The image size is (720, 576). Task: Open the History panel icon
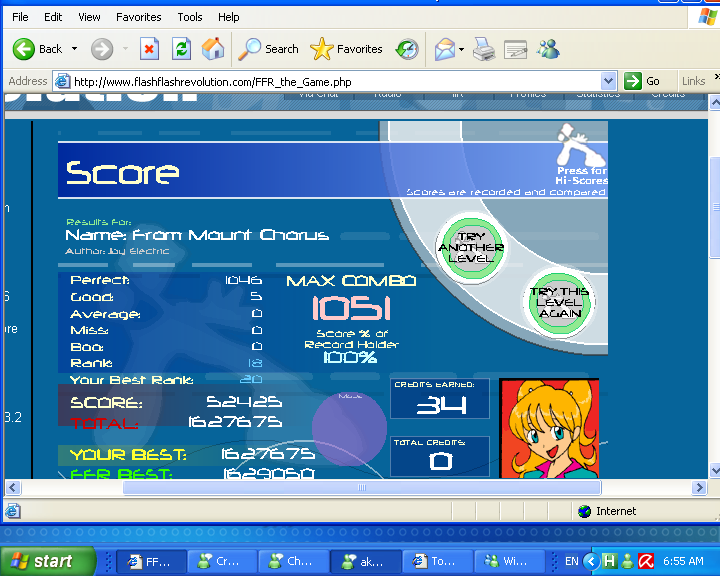tap(407, 49)
